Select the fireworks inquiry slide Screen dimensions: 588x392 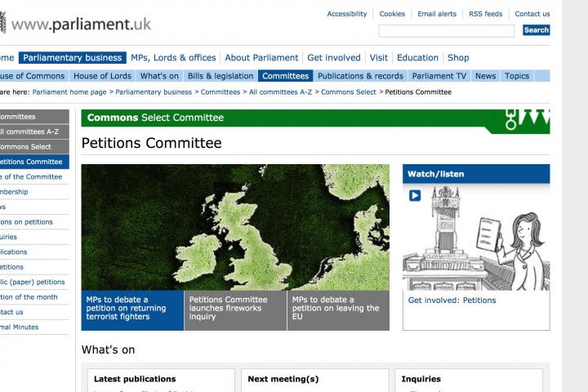(x=235, y=309)
